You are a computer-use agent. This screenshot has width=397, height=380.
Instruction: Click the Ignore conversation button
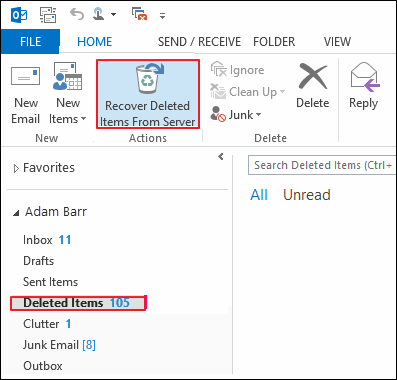click(x=237, y=70)
